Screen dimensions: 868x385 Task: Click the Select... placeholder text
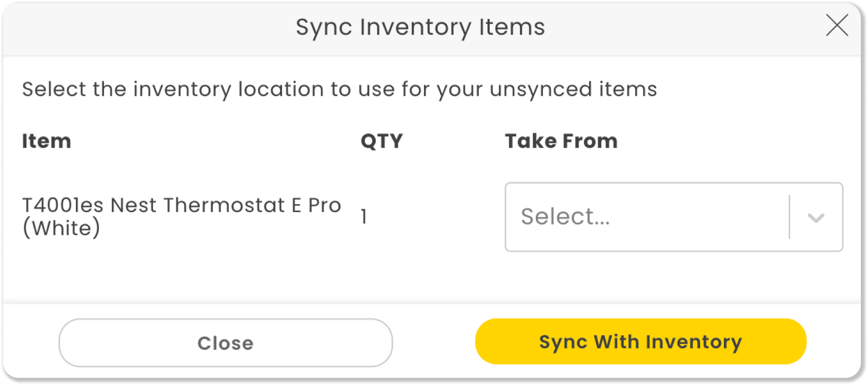pyautogui.click(x=566, y=217)
